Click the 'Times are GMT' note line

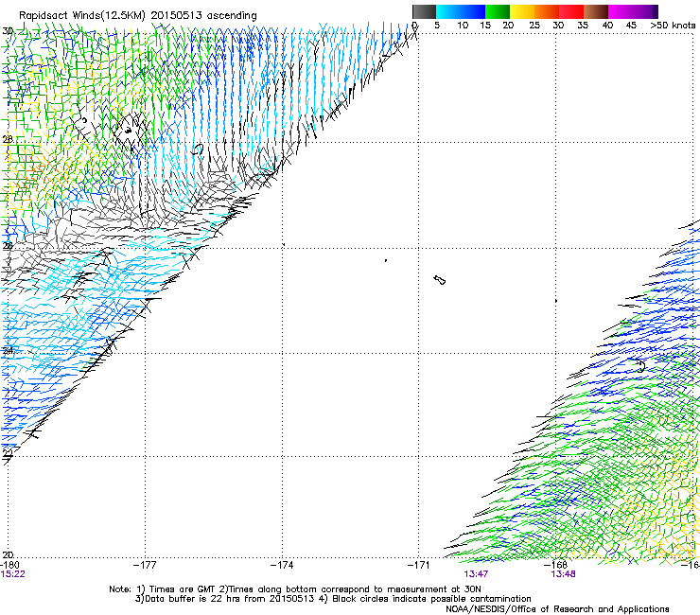point(294,589)
